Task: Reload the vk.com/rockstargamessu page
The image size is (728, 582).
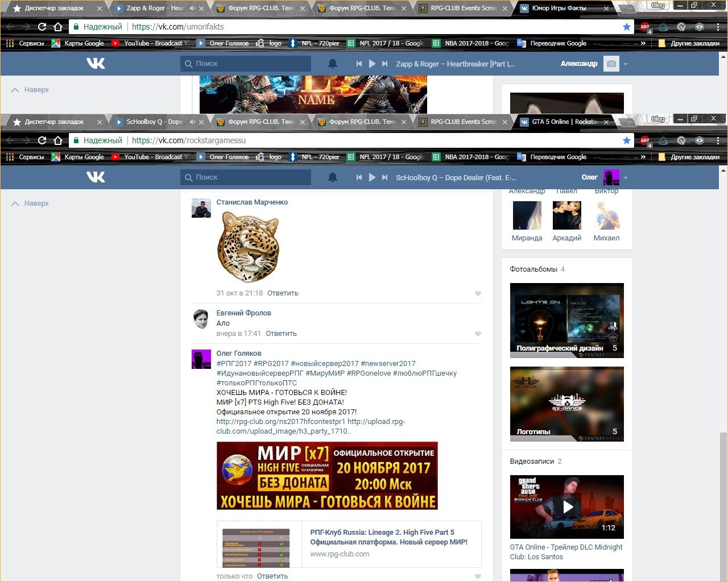Action: click(x=42, y=140)
